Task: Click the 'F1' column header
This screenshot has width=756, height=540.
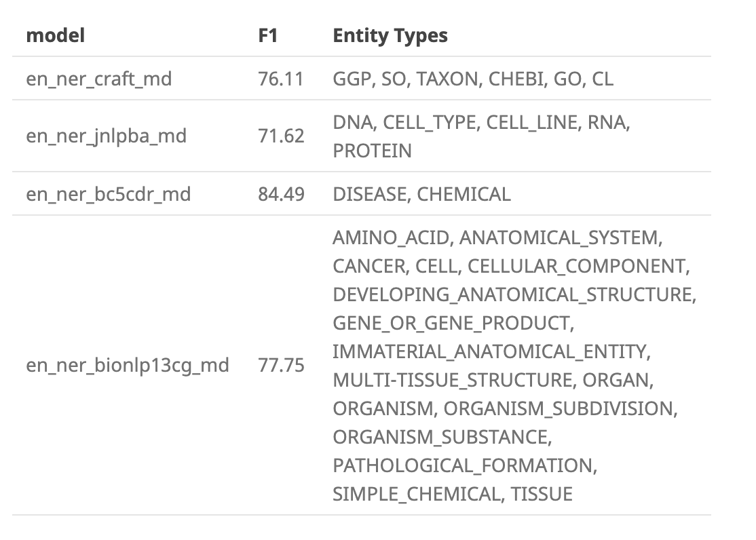Action: (x=268, y=35)
